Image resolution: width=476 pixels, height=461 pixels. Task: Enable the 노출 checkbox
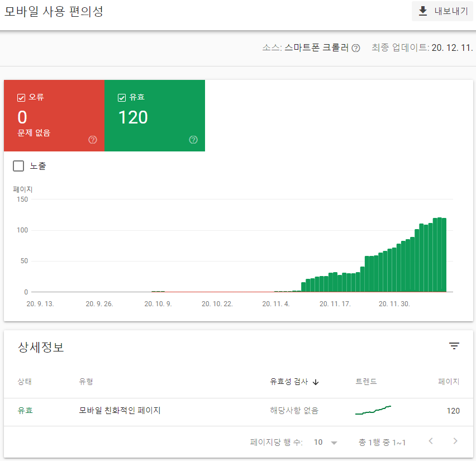18,166
